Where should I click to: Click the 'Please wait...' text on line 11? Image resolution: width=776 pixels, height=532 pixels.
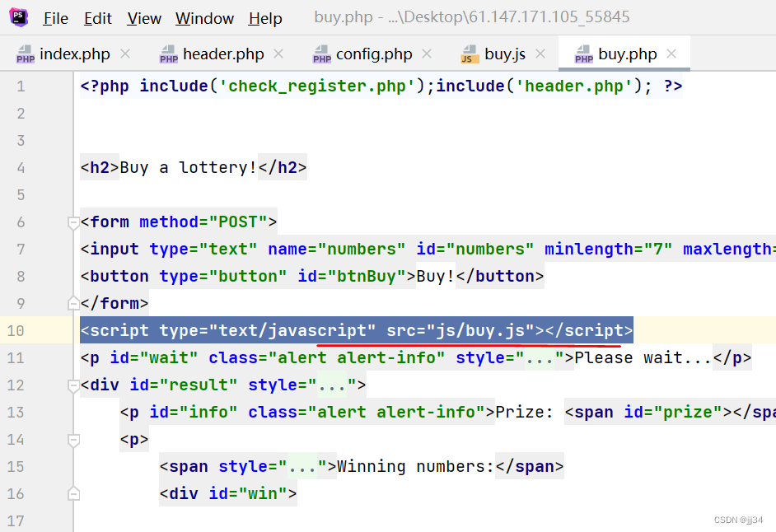tap(643, 357)
